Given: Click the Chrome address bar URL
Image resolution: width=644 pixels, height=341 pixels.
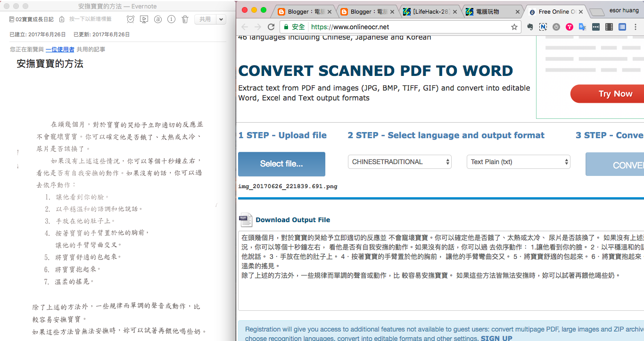Looking at the screenshot, I should click(x=350, y=27).
